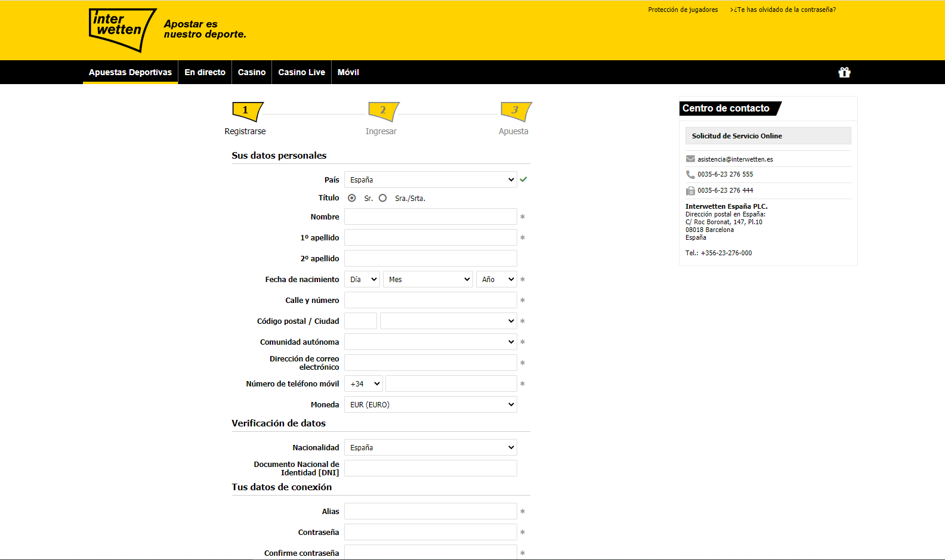Click the Centro de contacto heading
Viewport: 945px width, 560px height.
tap(726, 109)
